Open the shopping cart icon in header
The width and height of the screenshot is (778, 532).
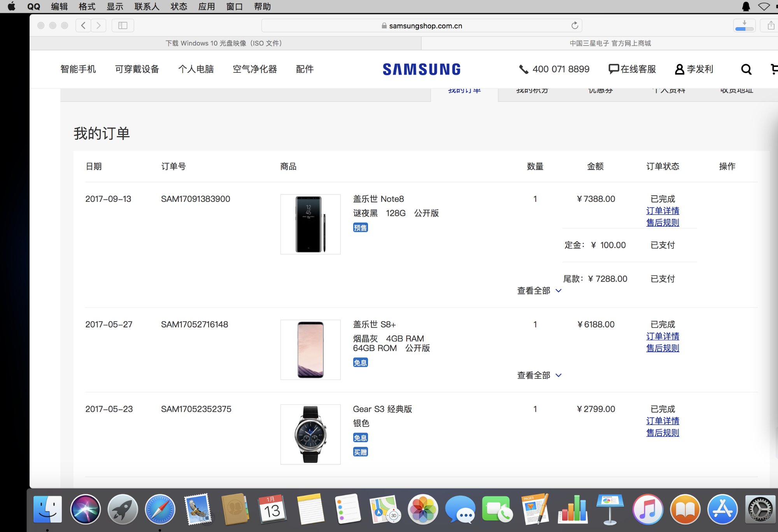(774, 69)
